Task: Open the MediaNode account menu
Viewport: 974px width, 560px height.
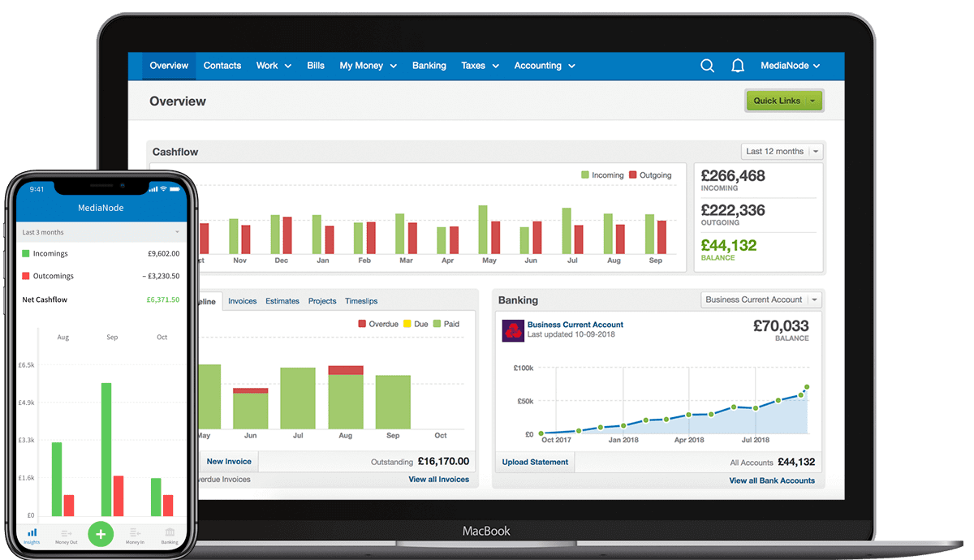Action: [790, 66]
